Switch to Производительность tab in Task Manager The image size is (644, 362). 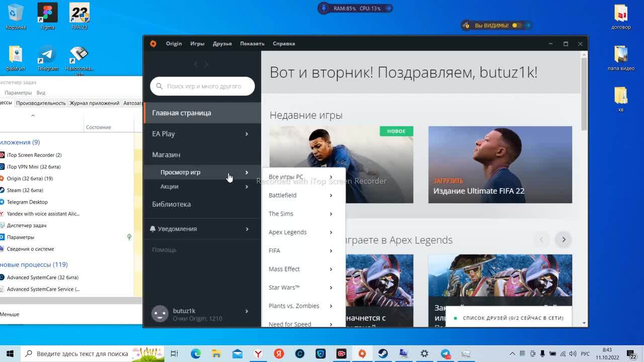41,103
